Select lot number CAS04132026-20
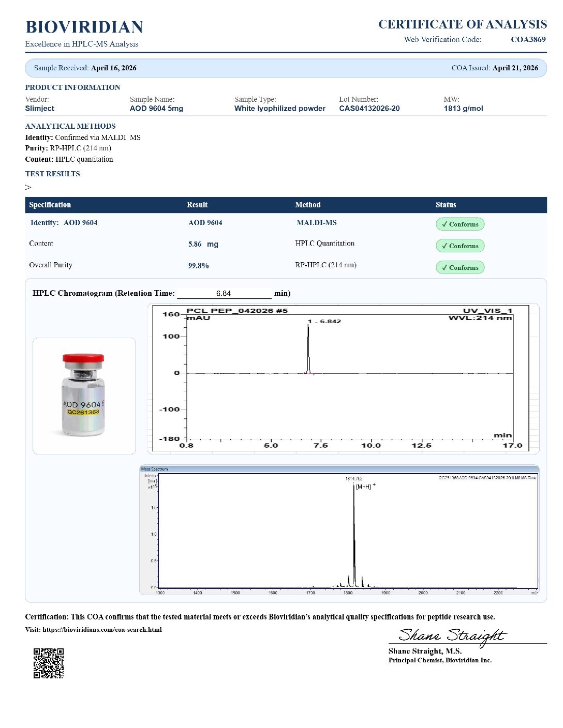Screen dimensions: 563x728 click(369, 109)
